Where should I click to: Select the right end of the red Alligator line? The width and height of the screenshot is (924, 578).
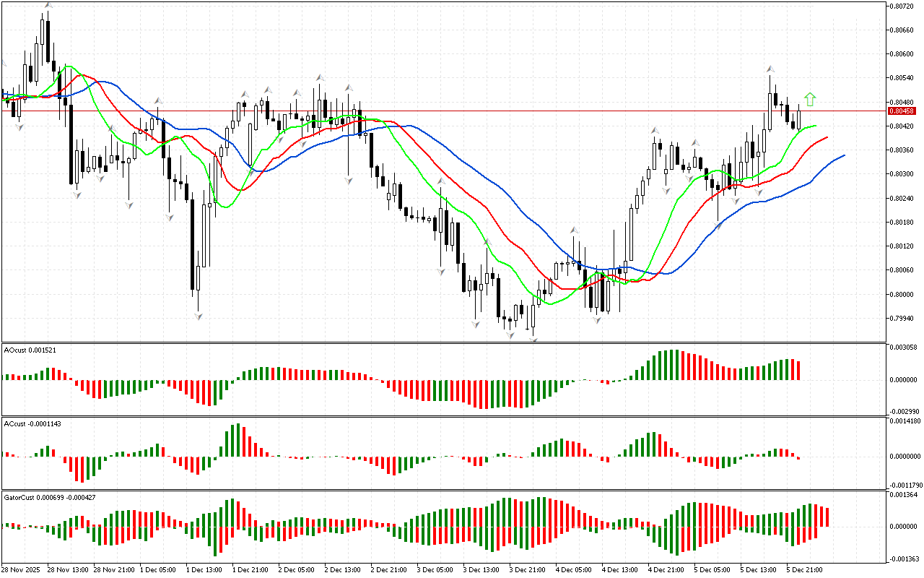point(827,137)
